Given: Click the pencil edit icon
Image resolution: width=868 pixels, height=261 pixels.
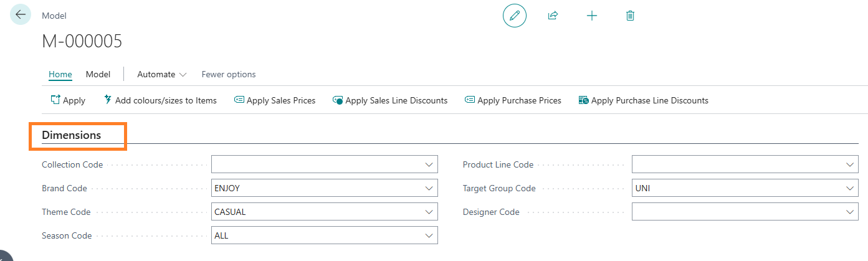Looking at the screenshot, I should pos(514,16).
